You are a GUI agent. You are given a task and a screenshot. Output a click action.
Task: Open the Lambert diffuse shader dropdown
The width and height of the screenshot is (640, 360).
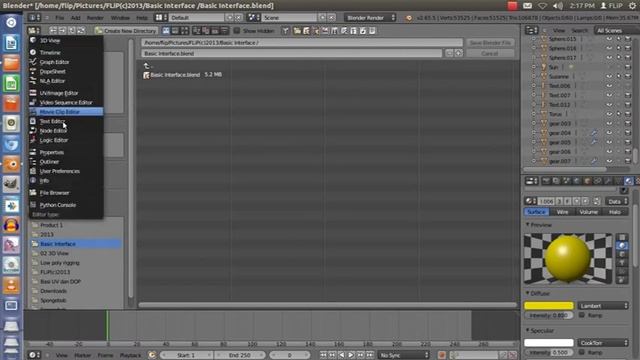coord(603,306)
